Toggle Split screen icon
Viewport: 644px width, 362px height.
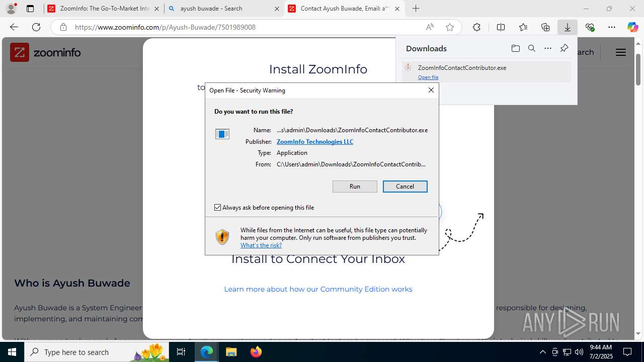[501, 27]
